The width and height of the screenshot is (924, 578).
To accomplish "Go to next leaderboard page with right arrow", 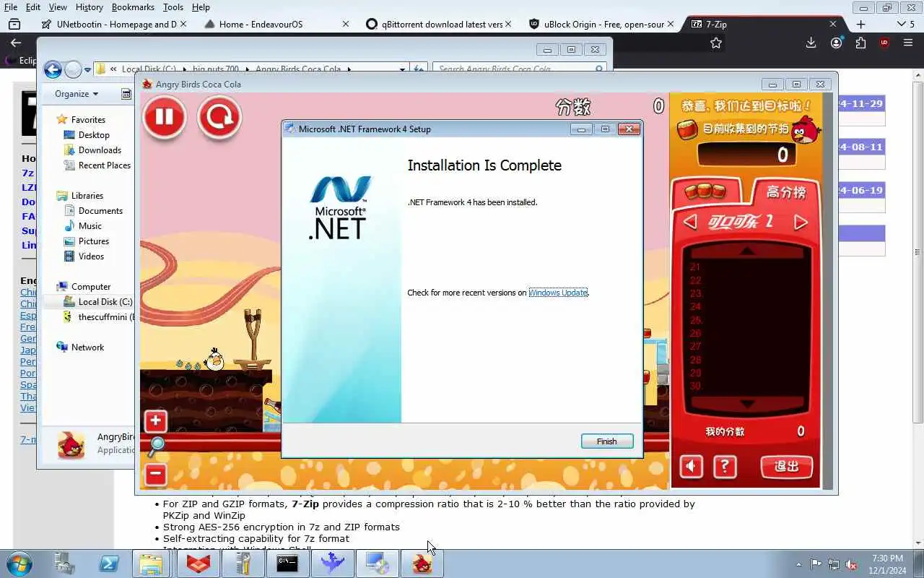I will tap(801, 222).
